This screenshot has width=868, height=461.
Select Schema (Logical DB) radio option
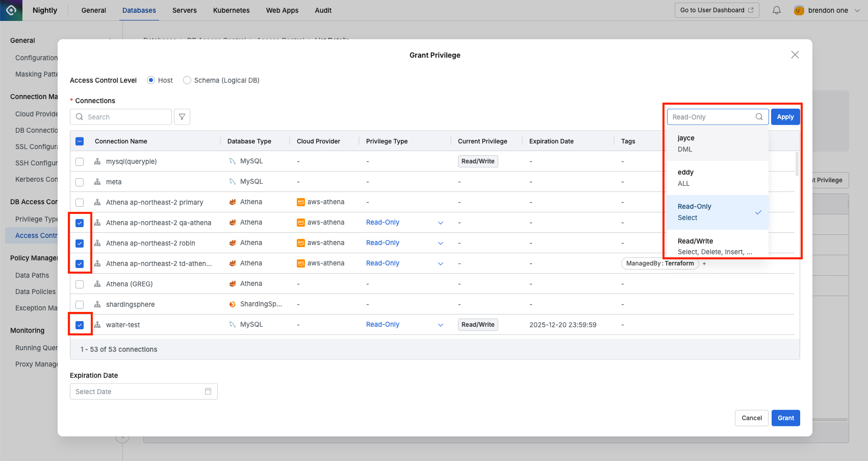coord(187,80)
